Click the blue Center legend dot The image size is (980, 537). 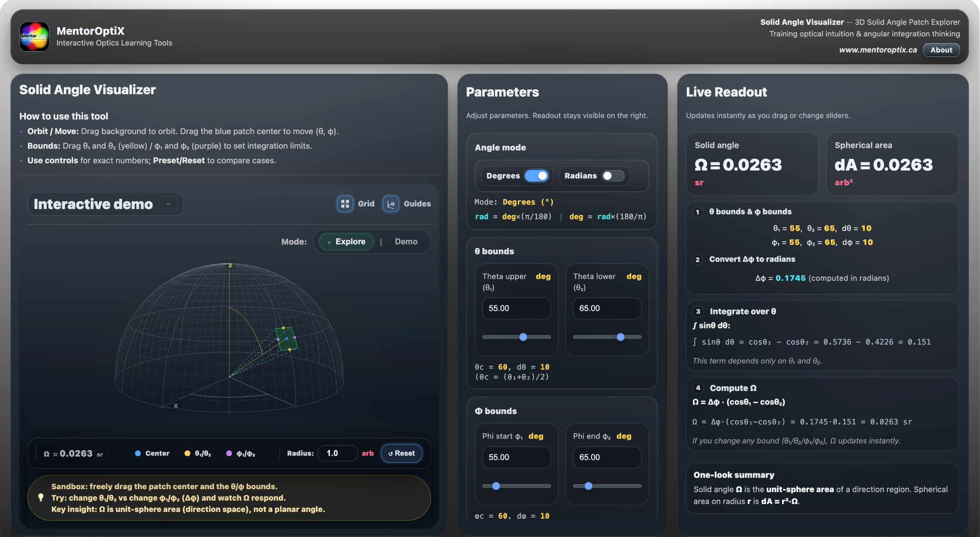coord(138,454)
